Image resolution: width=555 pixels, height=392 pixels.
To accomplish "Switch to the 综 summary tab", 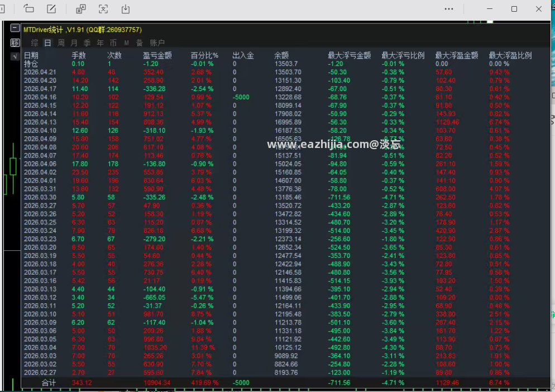I will [x=34, y=43].
